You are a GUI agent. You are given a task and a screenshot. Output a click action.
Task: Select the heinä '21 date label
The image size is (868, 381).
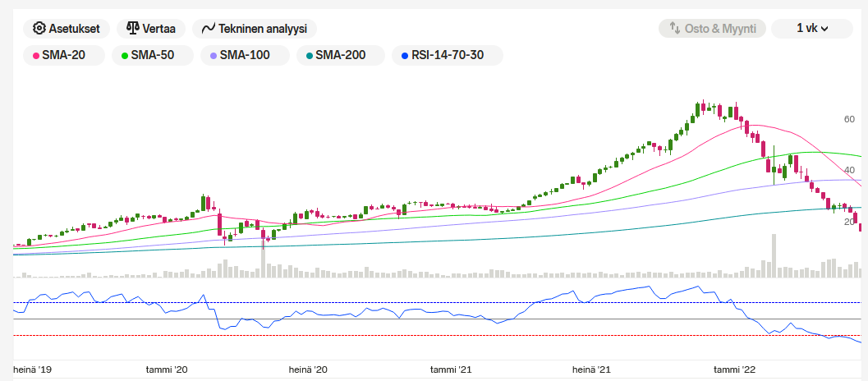(592, 370)
